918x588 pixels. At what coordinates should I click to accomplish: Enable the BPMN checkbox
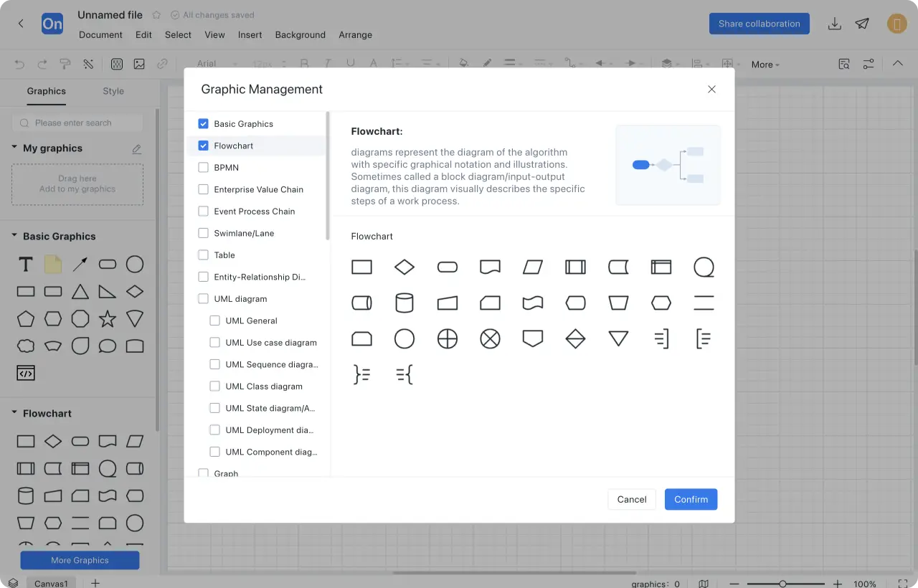point(203,168)
